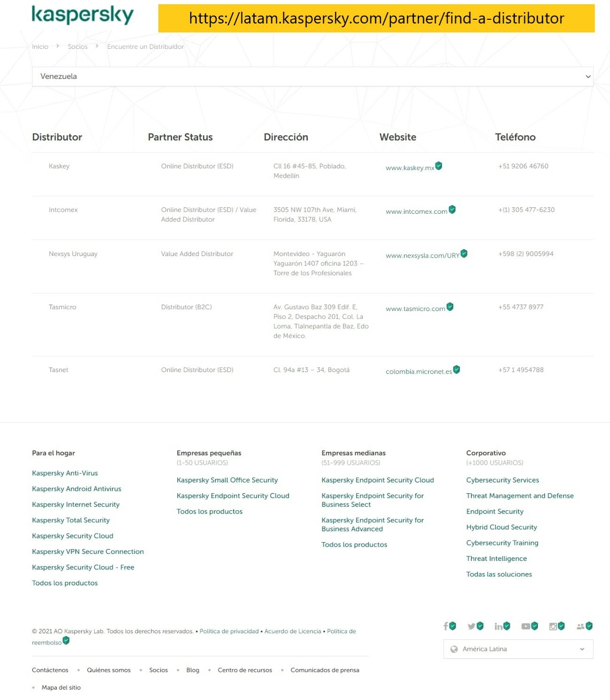Click the shield badge next to colombia.micronet.es
The width and height of the screenshot is (610, 700).
[456, 369]
